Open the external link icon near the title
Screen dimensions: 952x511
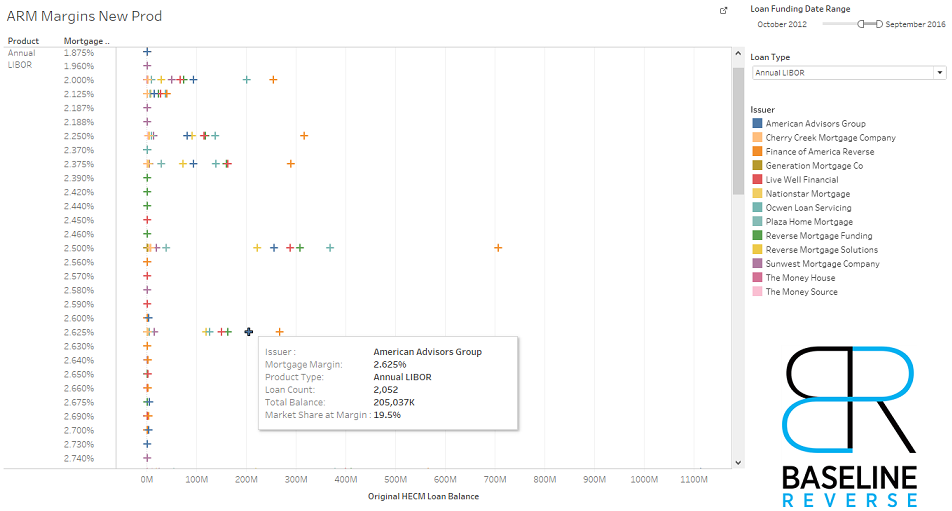pos(723,10)
